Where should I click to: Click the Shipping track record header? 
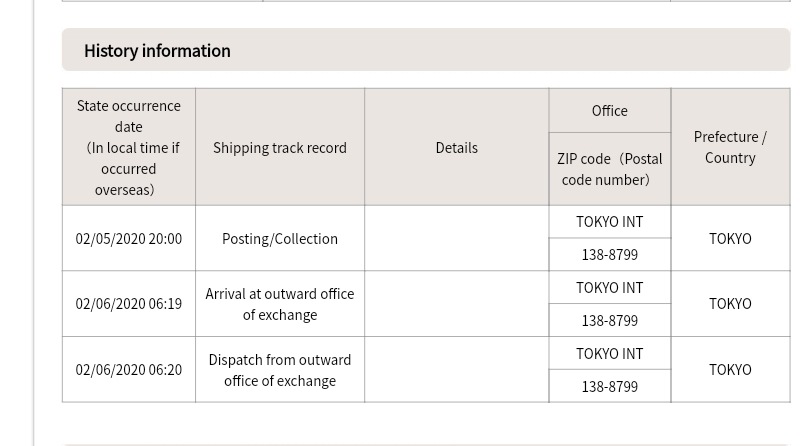280,147
